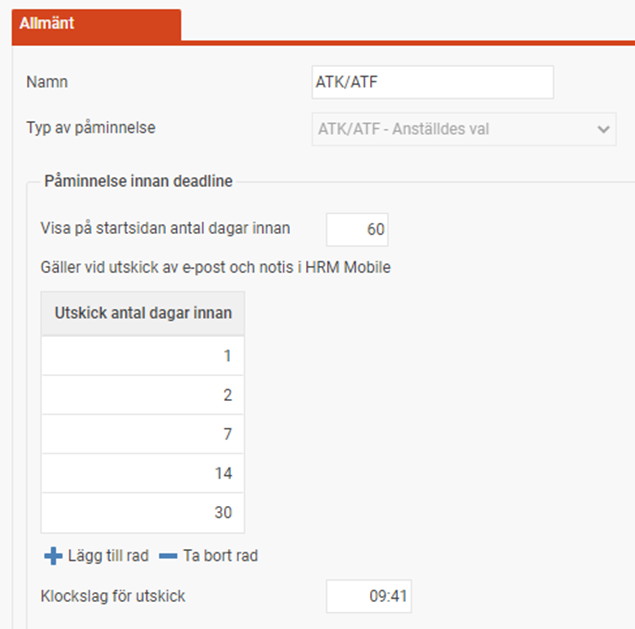This screenshot has height=629, width=635.
Task: Click the Utskick antal dagar innan header
Action: pyautogui.click(x=142, y=313)
